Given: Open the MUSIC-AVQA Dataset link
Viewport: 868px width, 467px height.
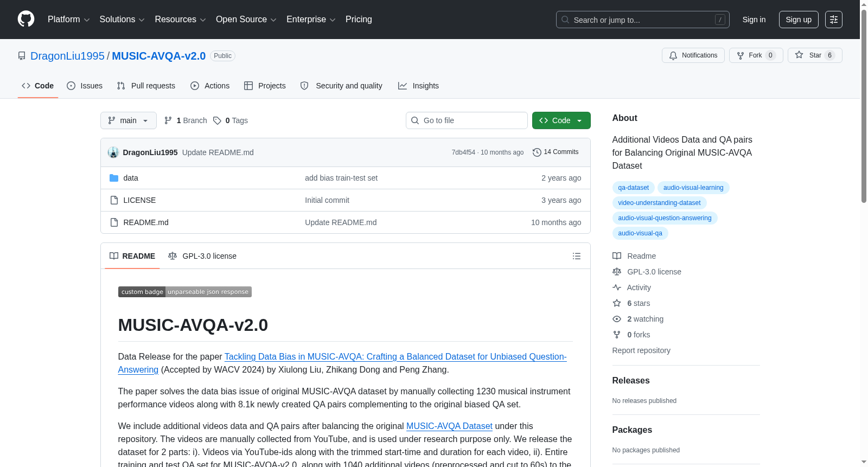Looking at the screenshot, I should [449, 426].
